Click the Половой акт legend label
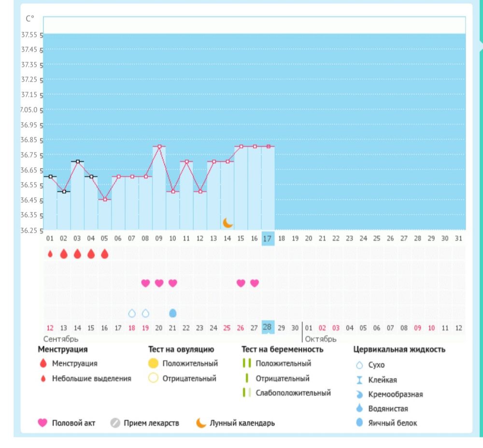Viewport: 483px width, 448px height. coord(73,423)
